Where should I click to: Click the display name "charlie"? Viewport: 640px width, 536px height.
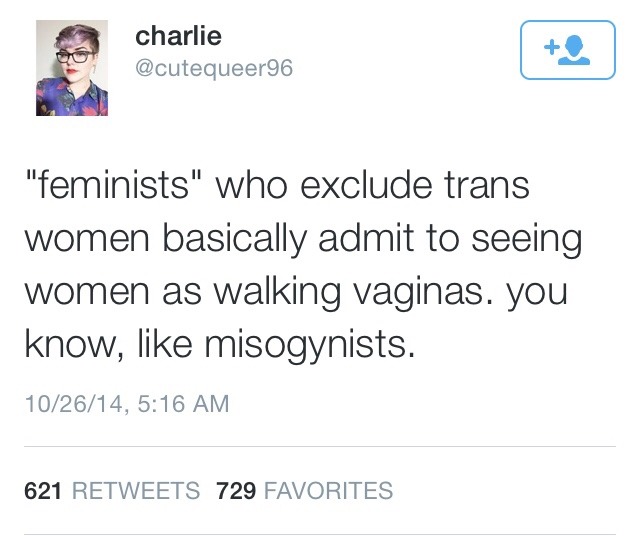tap(178, 37)
